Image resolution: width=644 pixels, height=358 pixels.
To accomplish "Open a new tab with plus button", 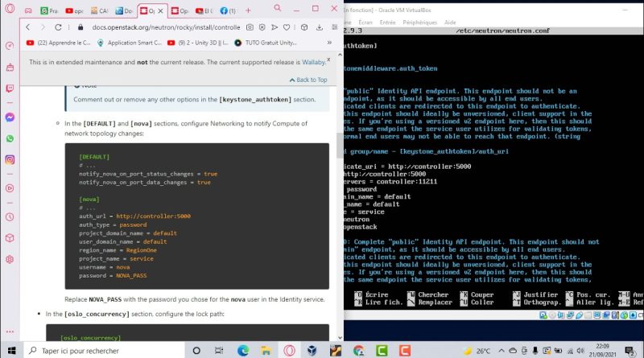I will click(x=248, y=10).
